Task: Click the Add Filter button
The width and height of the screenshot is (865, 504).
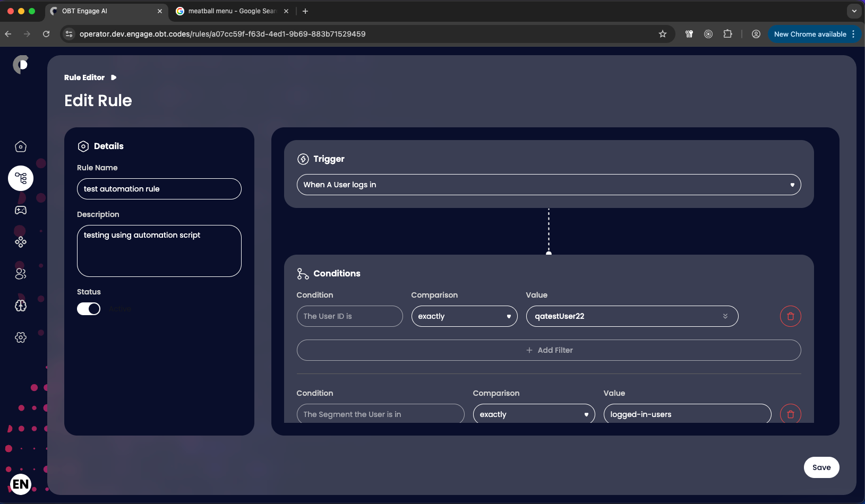Action: tap(549, 350)
